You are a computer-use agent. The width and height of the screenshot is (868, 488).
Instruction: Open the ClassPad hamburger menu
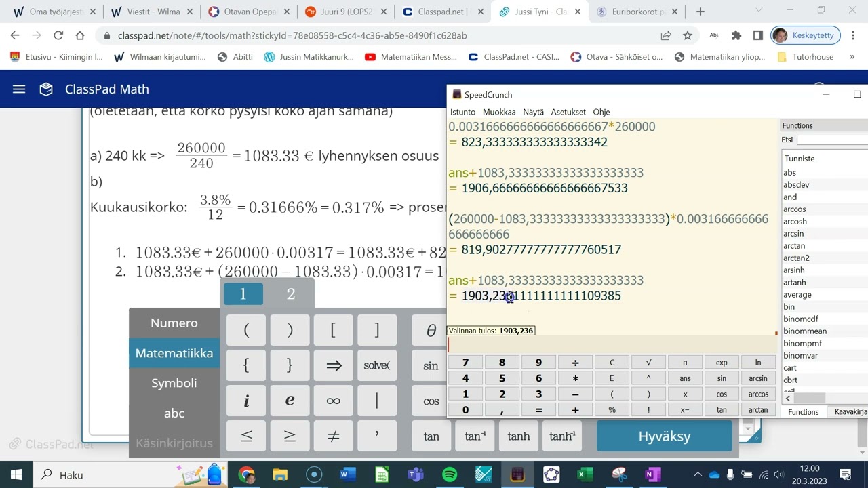[19, 89]
